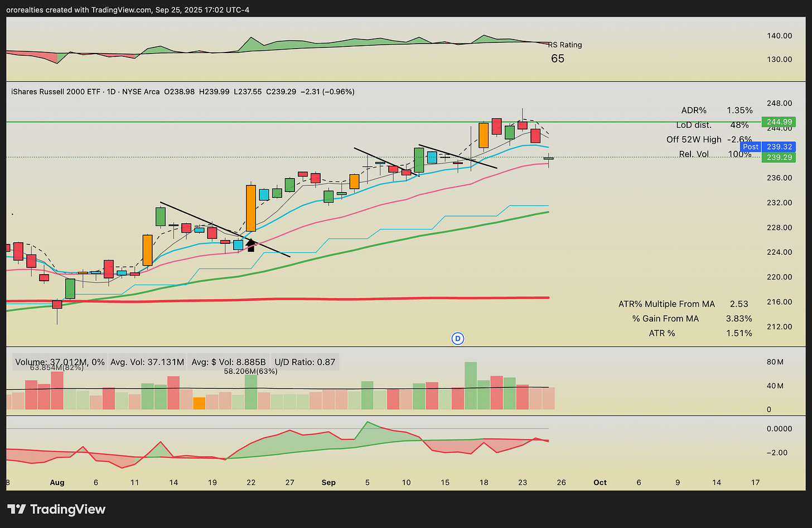Click the Avg: $ Vol: 8.885B label

[229, 362]
